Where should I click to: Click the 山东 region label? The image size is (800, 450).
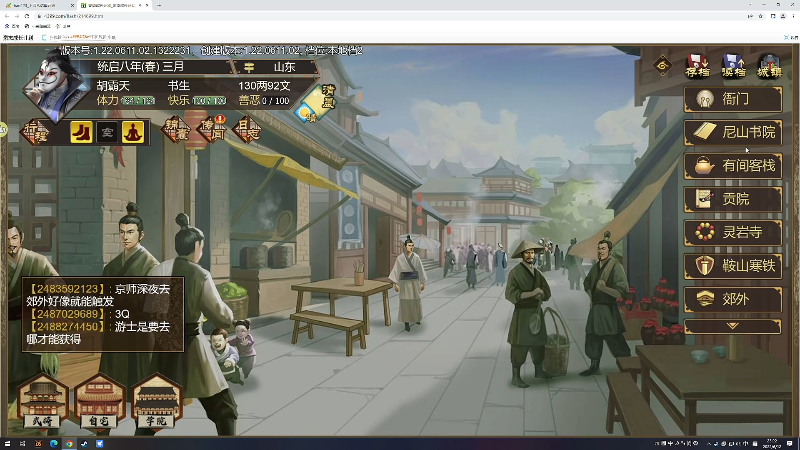point(284,67)
